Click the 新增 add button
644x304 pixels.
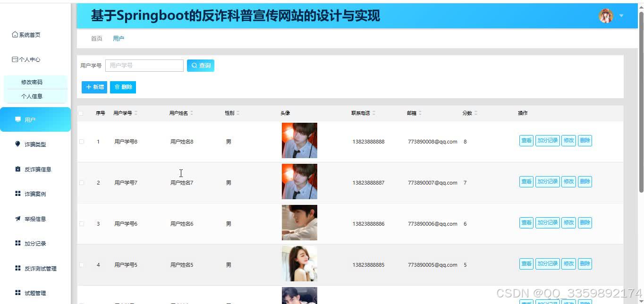[94, 87]
